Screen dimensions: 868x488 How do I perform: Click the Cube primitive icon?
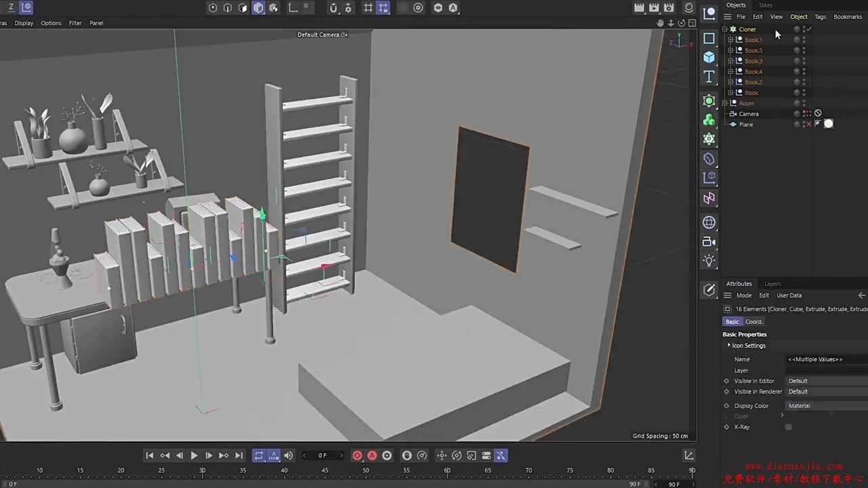pos(709,58)
